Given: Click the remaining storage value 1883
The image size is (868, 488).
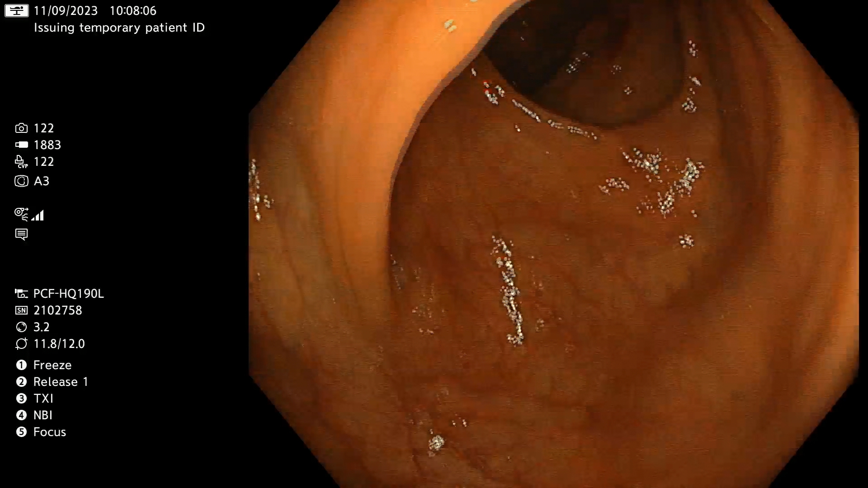Looking at the screenshot, I should click(x=47, y=145).
